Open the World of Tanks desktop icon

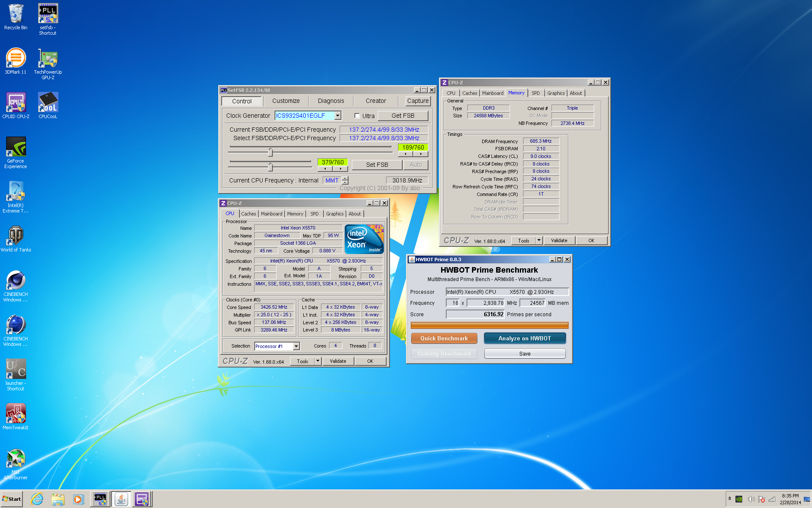point(16,238)
